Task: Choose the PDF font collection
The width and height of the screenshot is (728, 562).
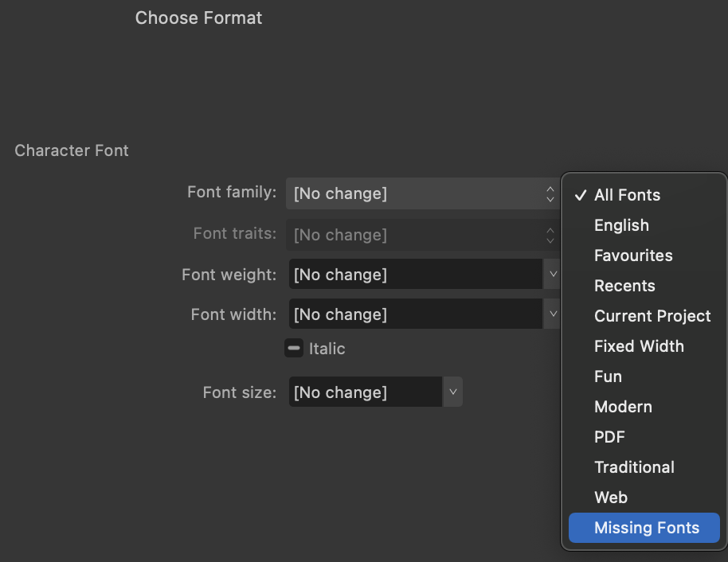Action: [x=609, y=437]
